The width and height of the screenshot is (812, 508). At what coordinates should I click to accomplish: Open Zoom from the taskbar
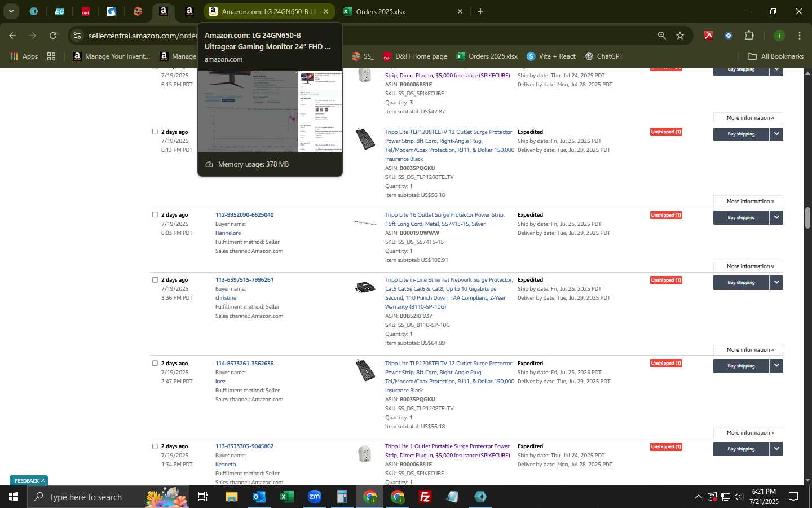[315, 497]
